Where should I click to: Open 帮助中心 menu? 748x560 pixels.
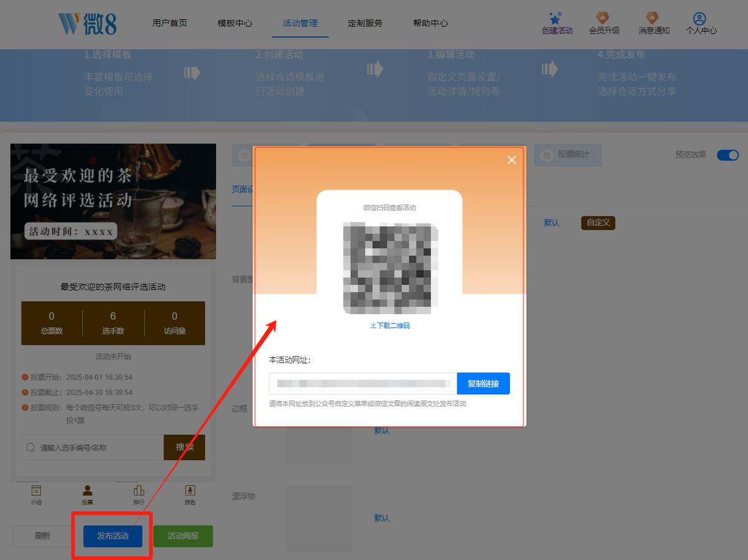(x=431, y=23)
